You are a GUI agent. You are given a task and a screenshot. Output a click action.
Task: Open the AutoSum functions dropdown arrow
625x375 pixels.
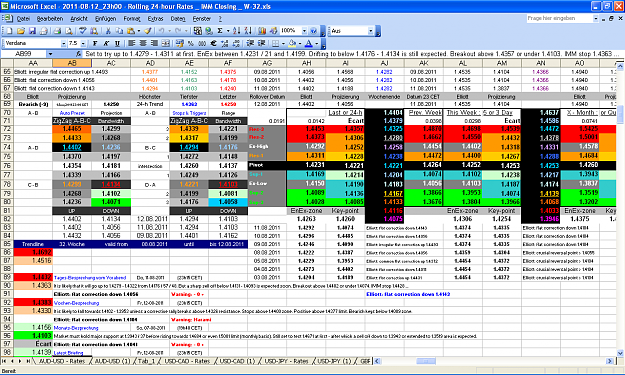(x=228, y=31)
